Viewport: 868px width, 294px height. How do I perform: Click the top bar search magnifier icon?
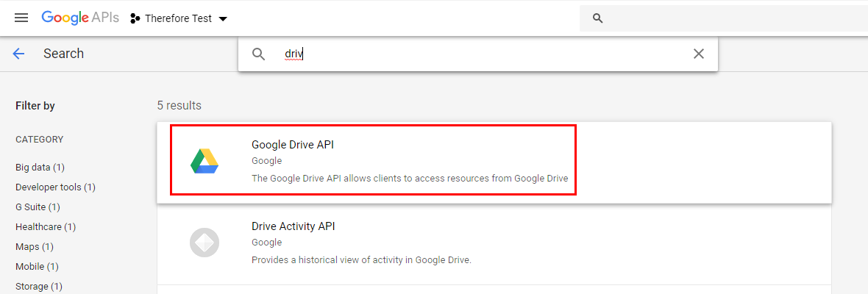tap(597, 18)
